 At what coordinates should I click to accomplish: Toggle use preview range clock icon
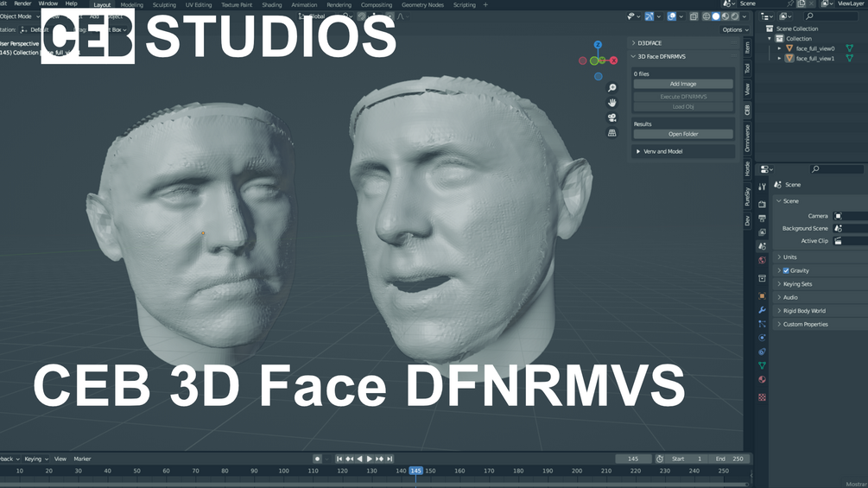click(x=660, y=459)
